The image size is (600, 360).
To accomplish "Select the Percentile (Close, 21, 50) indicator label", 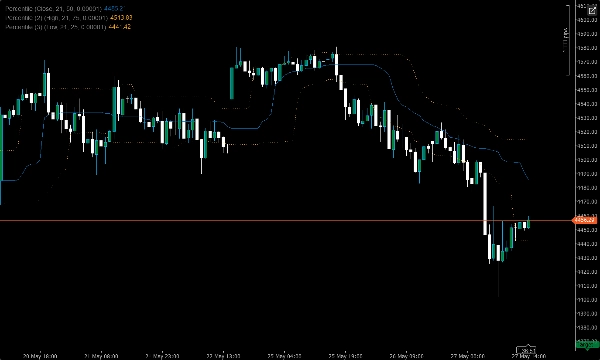I will click(54, 8).
